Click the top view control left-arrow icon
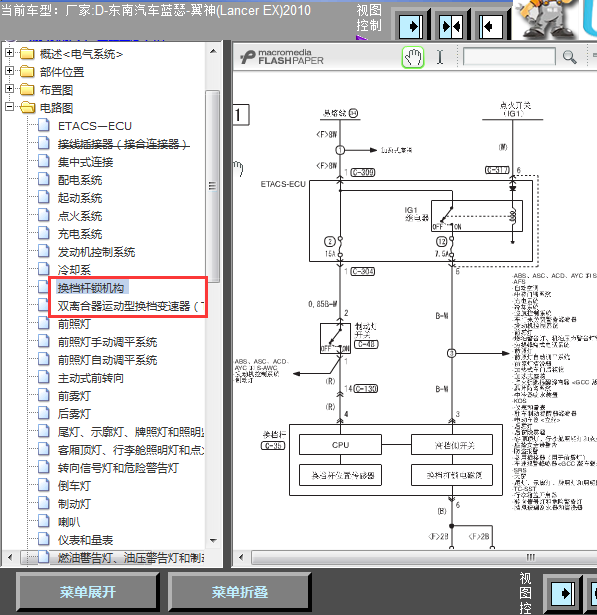 (490, 26)
